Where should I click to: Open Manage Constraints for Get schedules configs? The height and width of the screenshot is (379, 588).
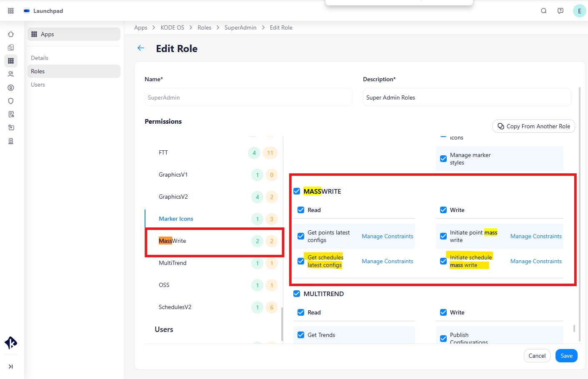tap(388, 261)
